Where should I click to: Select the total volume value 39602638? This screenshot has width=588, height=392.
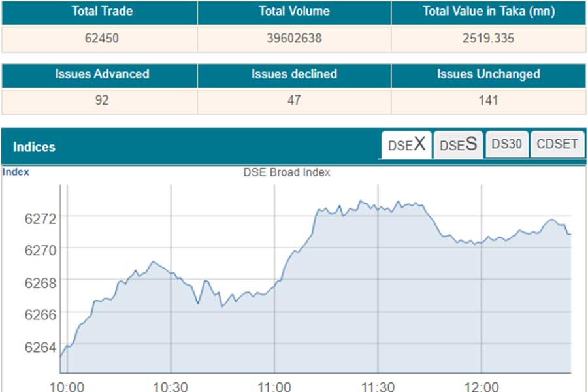(x=295, y=38)
